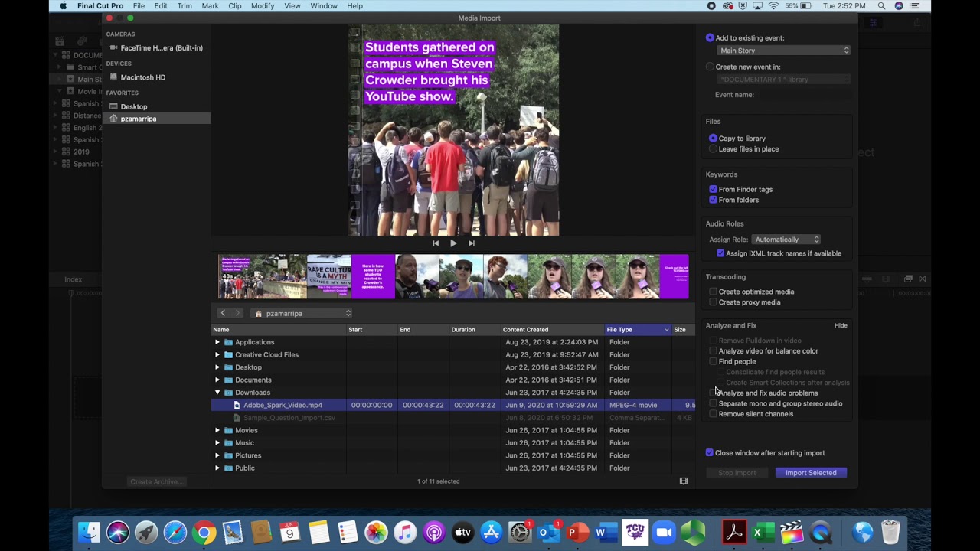Screen dimensions: 980x551
Task: Open Safari from the dock
Action: [x=175, y=533]
